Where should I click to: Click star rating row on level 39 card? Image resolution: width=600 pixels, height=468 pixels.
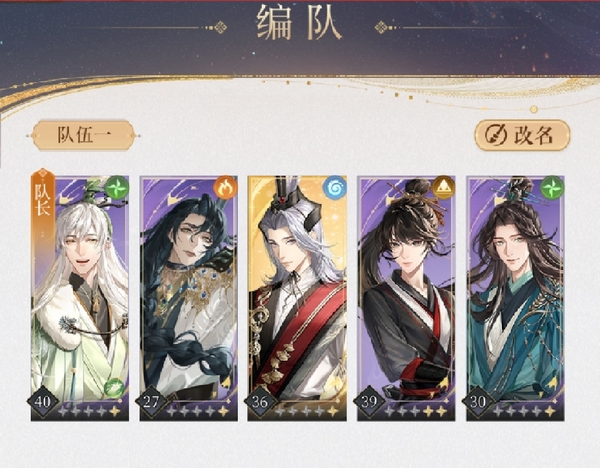[415, 411]
